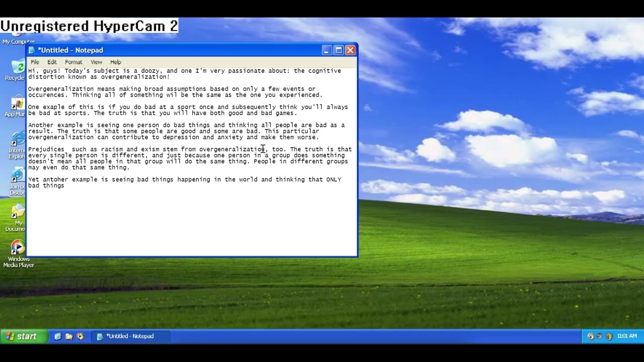Open the File menu in Notepad
The height and width of the screenshot is (362, 644).
coord(35,62)
